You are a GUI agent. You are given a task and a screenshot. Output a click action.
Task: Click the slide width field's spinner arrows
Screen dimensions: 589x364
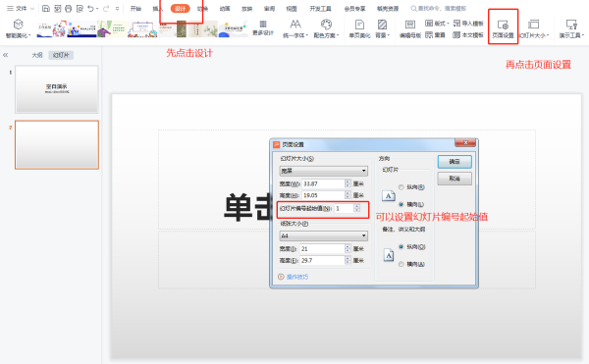pos(348,183)
